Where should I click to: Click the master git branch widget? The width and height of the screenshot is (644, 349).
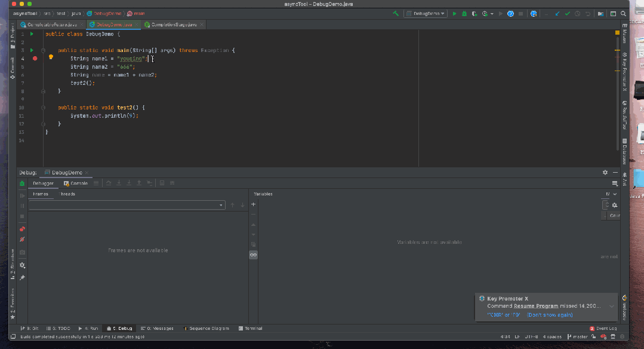point(578,336)
